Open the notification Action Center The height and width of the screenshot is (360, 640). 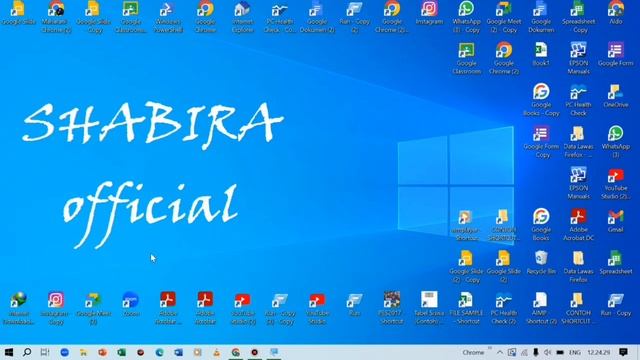[623, 352]
